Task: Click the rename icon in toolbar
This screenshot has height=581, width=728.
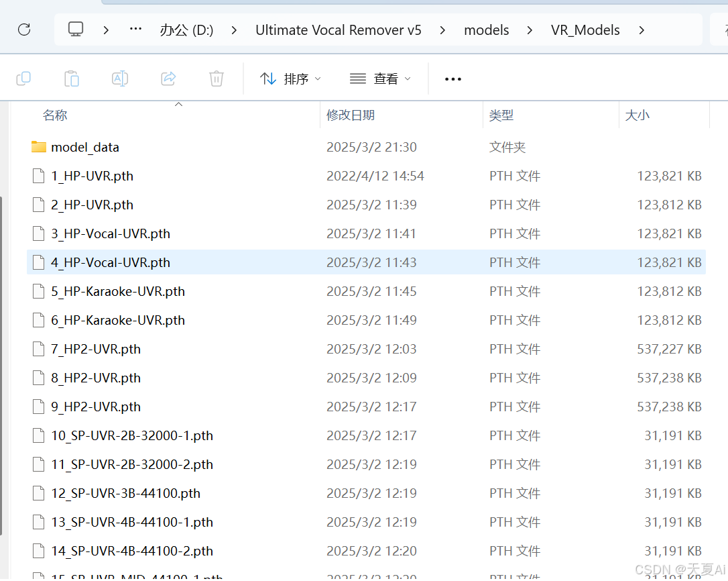Action: 120,78
